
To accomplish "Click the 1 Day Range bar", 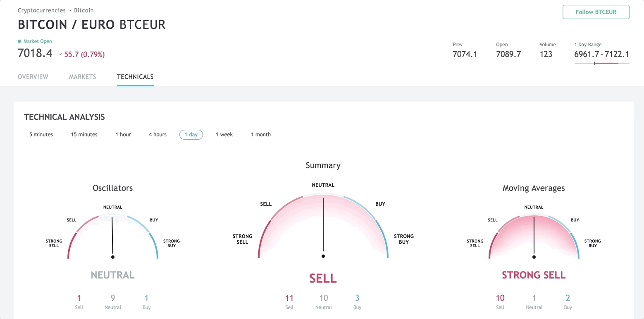I will click(602, 63).
